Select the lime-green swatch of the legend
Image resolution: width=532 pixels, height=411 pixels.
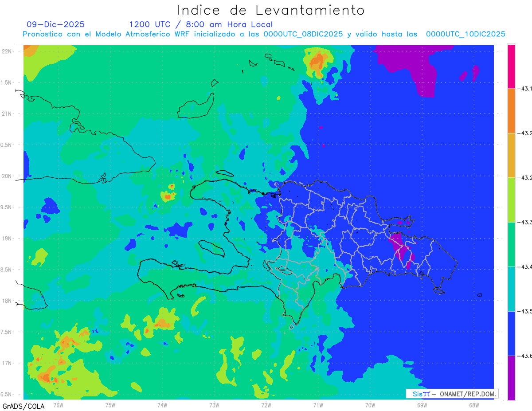click(511, 200)
